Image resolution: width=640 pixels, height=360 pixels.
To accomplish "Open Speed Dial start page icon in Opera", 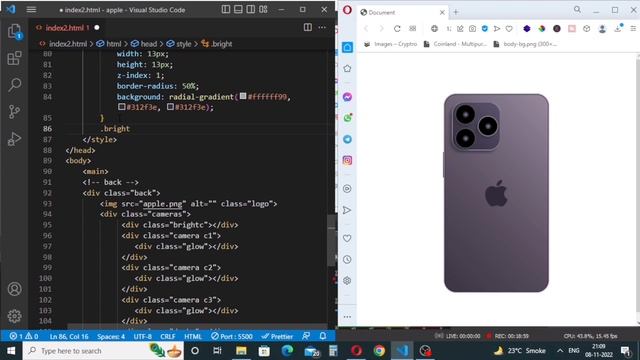I will (x=413, y=29).
